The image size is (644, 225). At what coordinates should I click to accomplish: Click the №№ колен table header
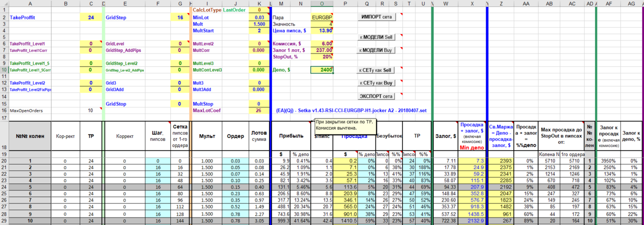click(x=30, y=135)
